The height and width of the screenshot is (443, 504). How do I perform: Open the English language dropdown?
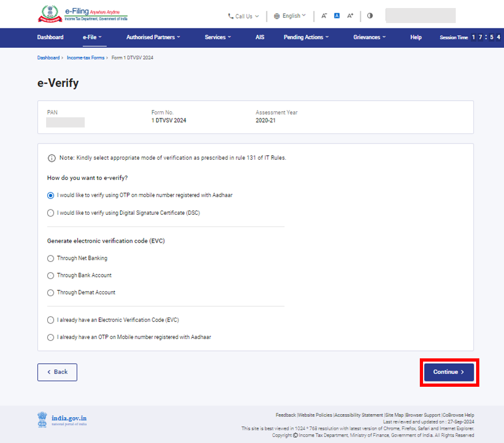pyautogui.click(x=290, y=16)
